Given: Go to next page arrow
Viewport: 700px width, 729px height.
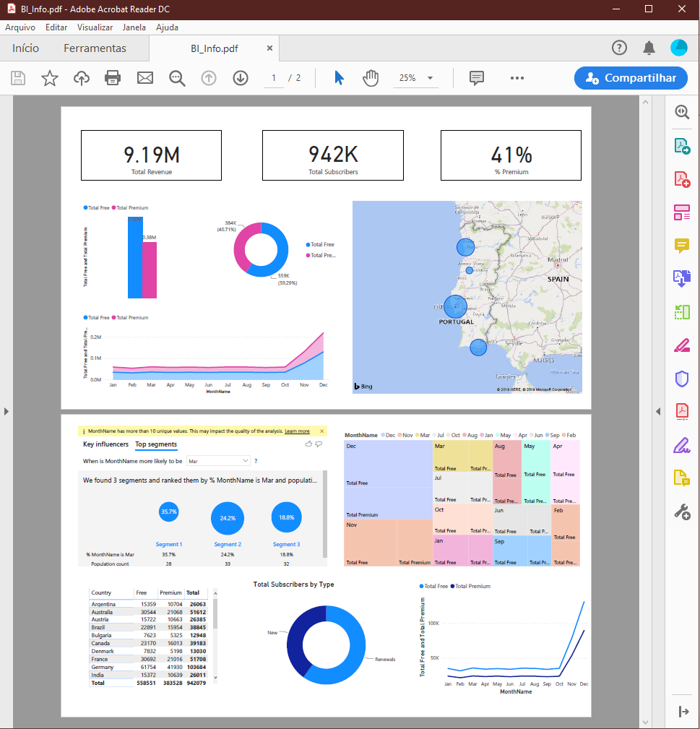Looking at the screenshot, I should point(241,78).
